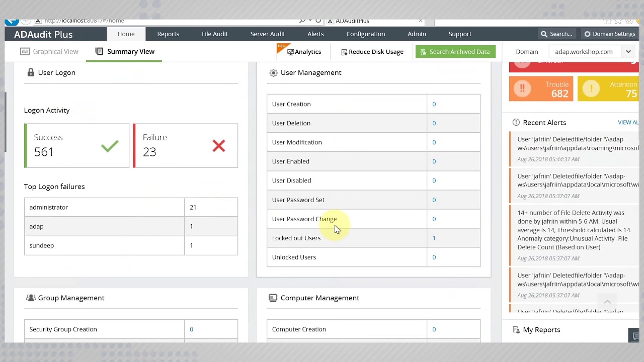Click Reduce Disk Usage
This screenshot has width=644, height=362.
pyautogui.click(x=372, y=52)
